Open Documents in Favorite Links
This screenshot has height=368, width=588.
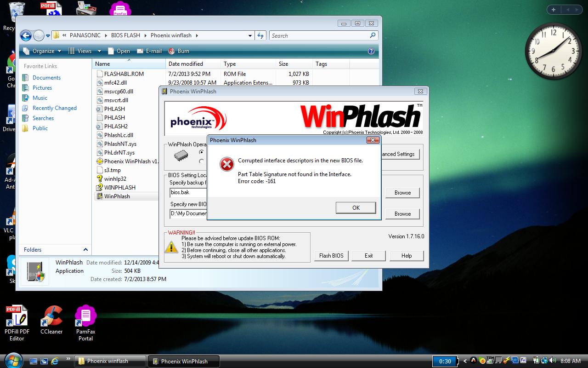[46, 78]
